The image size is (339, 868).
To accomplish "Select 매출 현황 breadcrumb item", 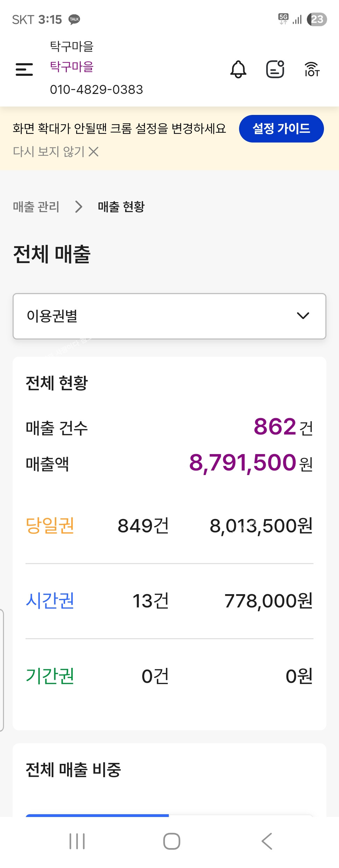I will 121,207.
